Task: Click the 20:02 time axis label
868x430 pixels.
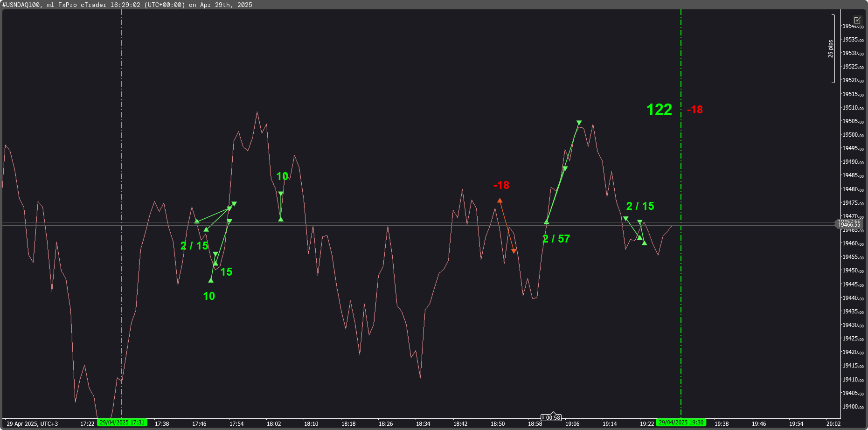Action: click(833, 424)
